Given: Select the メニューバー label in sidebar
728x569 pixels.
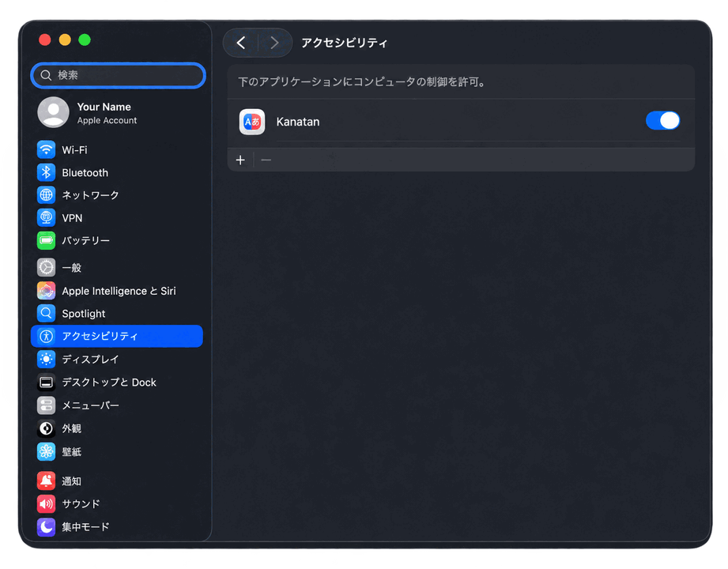Looking at the screenshot, I should coord(91,405).
